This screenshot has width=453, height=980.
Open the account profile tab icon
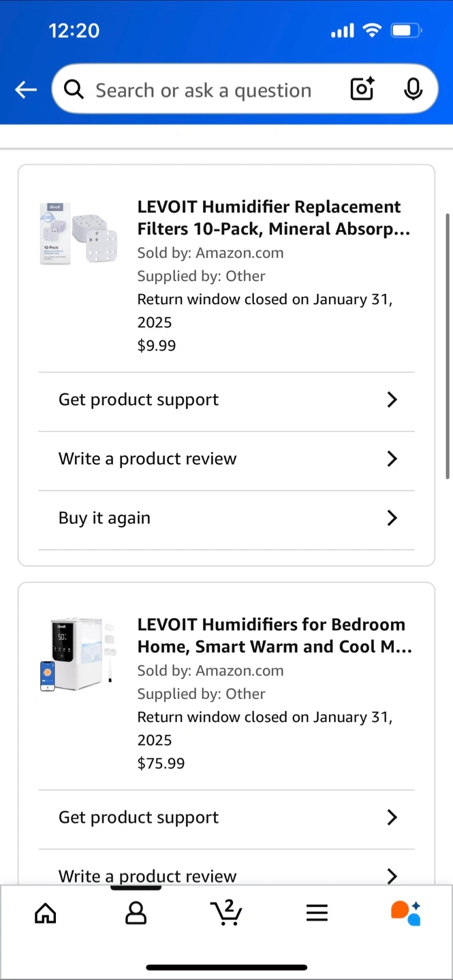pos(136,913)
